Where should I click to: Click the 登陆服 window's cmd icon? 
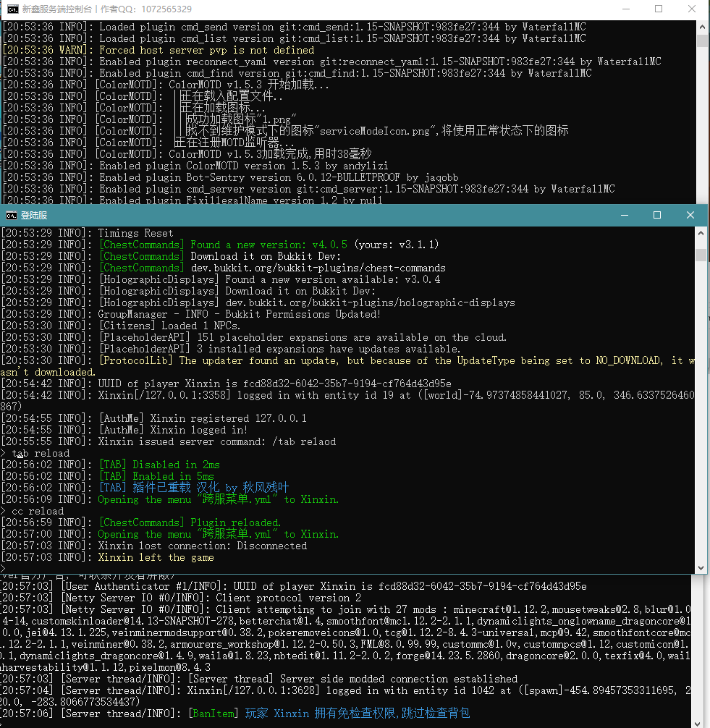(11, 215)
